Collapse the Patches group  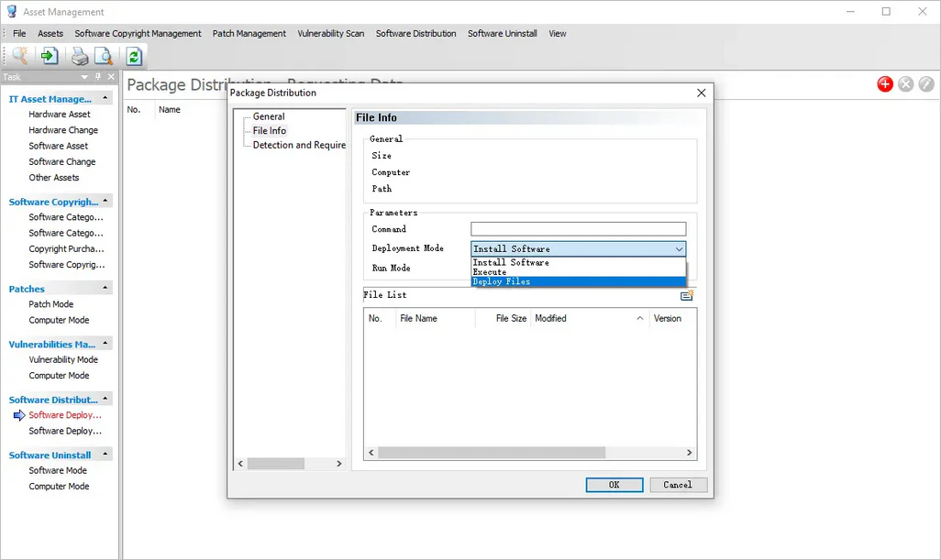click(105, 288)
